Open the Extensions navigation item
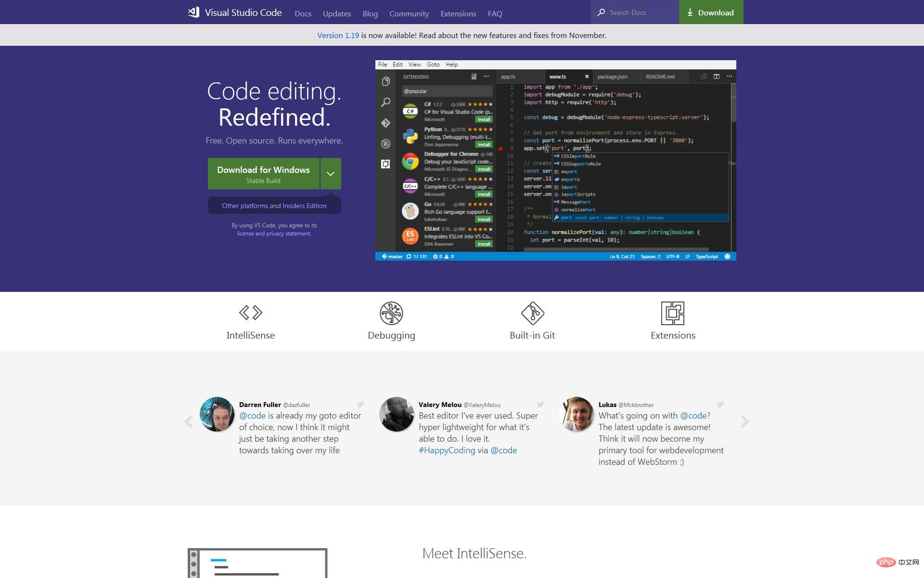The height and width of the screenshot is (578, 924). click(458, 13)
